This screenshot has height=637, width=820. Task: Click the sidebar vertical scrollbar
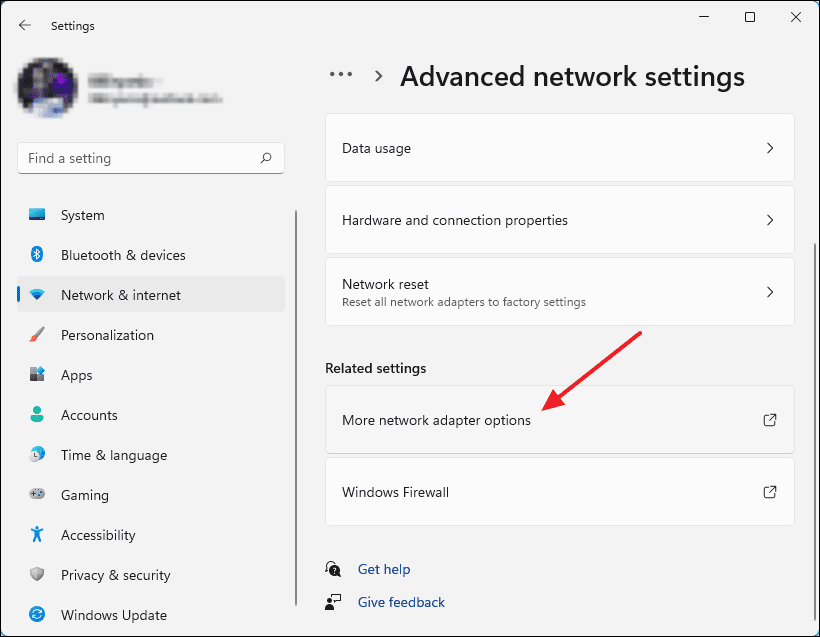coord(296,408)
